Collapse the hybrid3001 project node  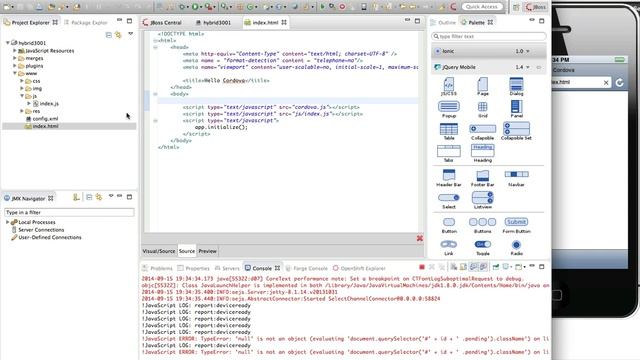8,42
